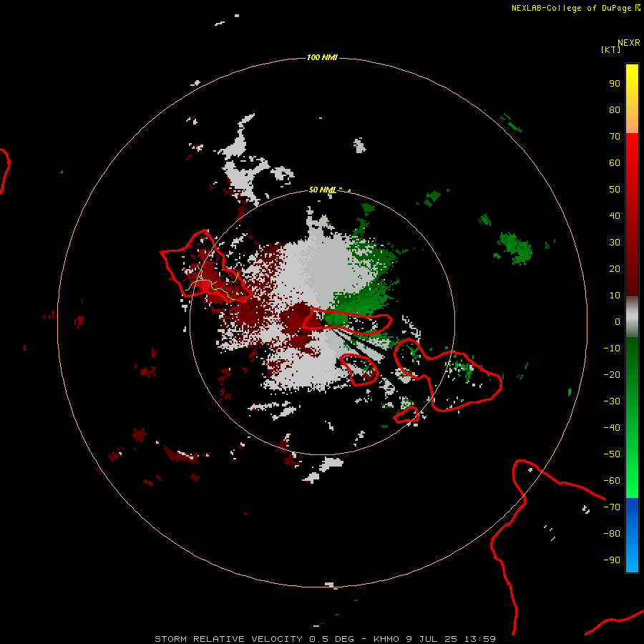Pick the bright green -60 colorbar segment
The height and width of the screenshot is (644, 644).
[632, 481]
